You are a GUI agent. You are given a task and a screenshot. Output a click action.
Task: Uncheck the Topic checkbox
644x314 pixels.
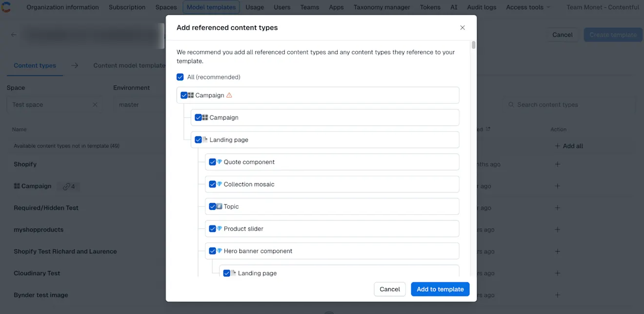[x=212, y=206]
